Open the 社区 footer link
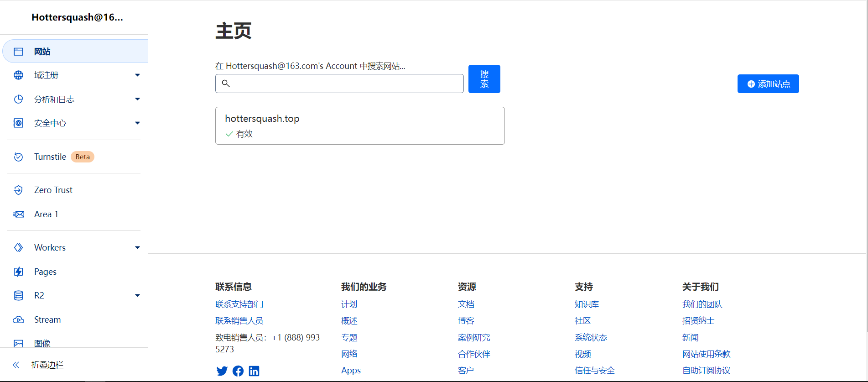This screenshot has height=382, width=868. [x=583, y=321]
